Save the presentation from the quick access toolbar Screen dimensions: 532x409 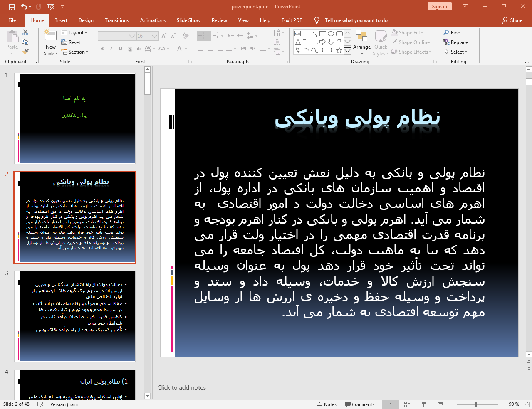12,7
